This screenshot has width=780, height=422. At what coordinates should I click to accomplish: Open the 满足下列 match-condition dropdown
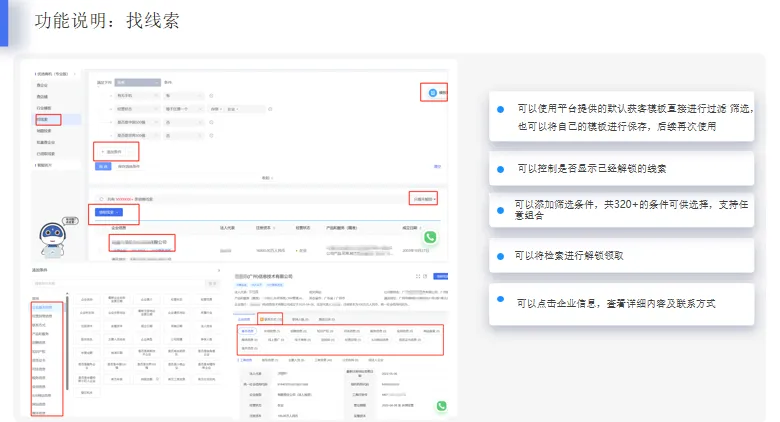point(138,83)
